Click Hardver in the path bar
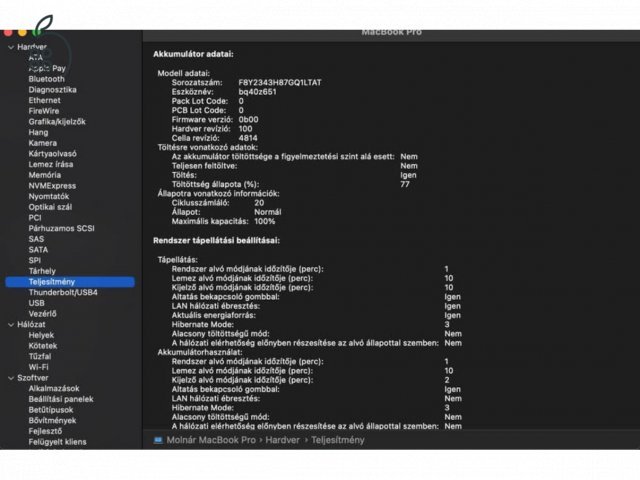Screen dimensions: 640x480 tap(282, 440)
